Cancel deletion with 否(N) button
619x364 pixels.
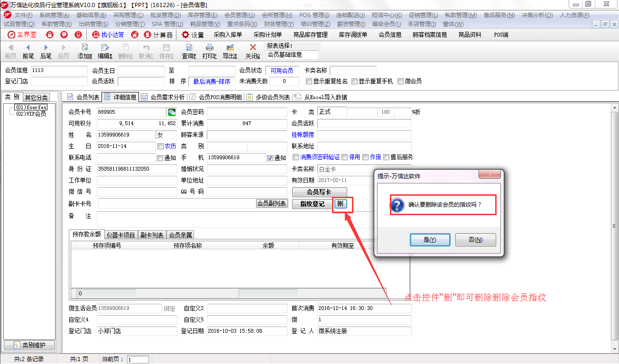tap(475, 240)
